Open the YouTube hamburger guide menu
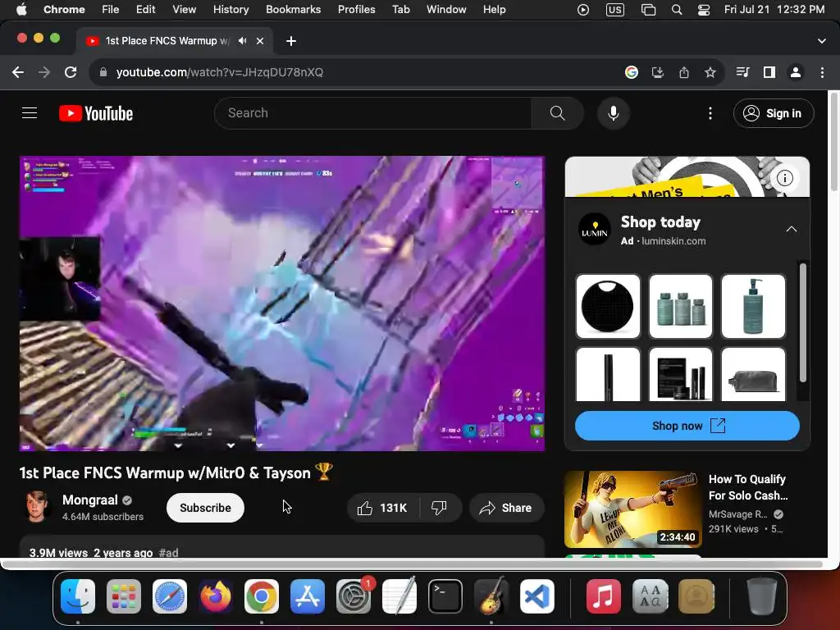The width and height of the screenshot is (840, 630). pyautogui.click(x=30, y=113)
